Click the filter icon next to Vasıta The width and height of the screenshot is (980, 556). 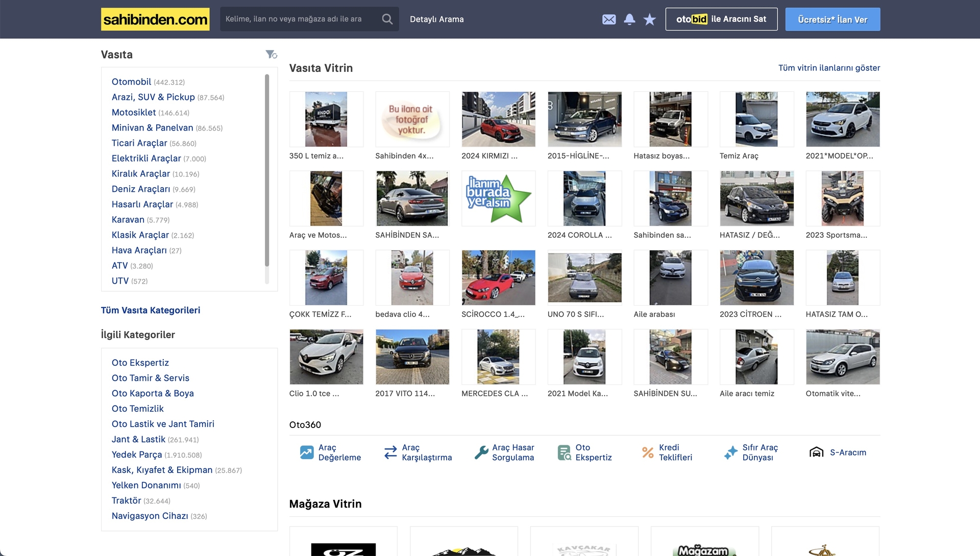coord(271,55)
